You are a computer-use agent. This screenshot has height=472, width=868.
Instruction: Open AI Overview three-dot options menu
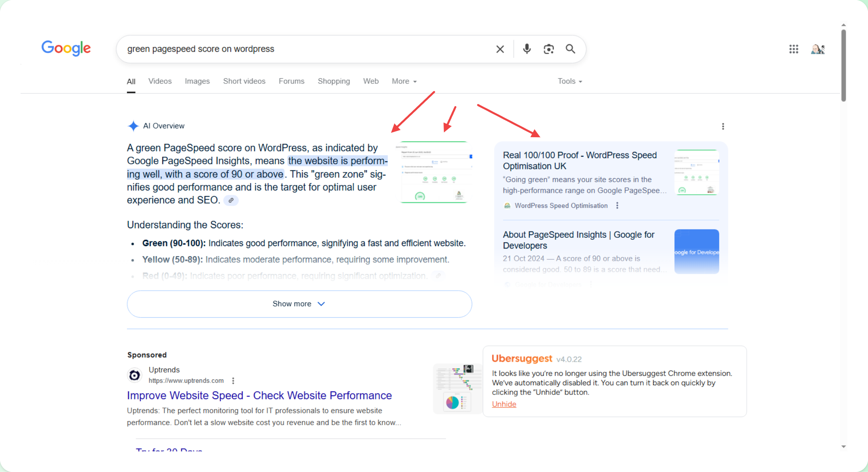(723, 126)
